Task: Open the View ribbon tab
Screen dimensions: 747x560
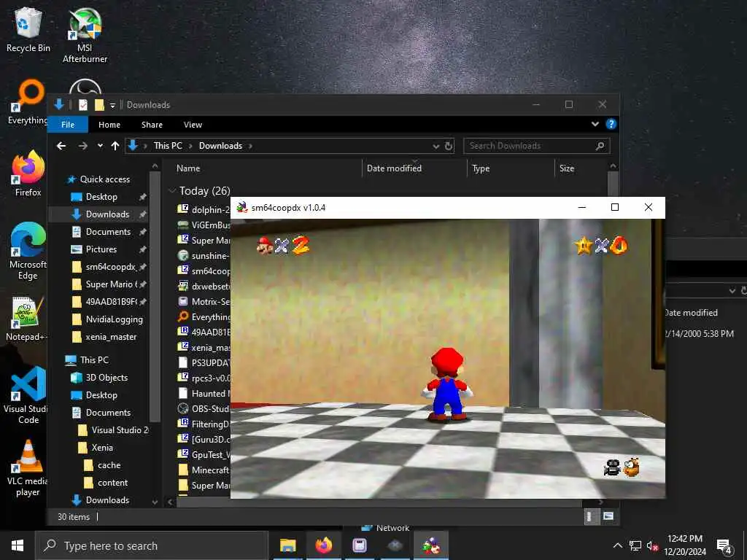Action: click(x=193, y=124)
